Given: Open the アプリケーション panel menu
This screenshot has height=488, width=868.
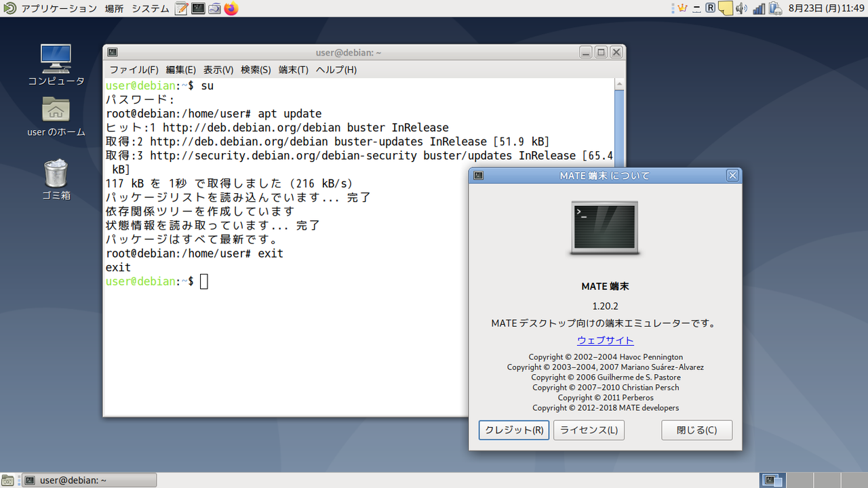Looking at the screenshot, I should [59, 9].
